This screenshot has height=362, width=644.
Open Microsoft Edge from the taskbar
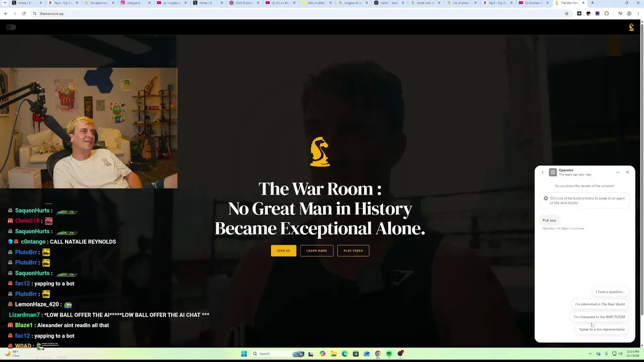point(345,354)
